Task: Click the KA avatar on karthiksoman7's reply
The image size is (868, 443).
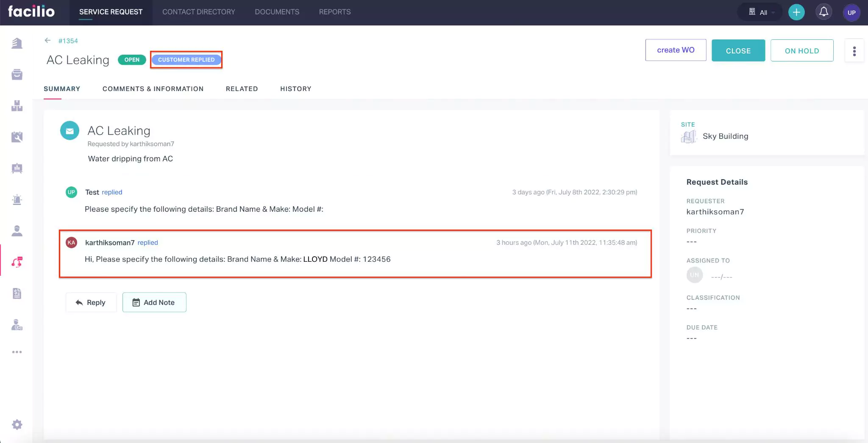Action: click(x=71, y=242)
